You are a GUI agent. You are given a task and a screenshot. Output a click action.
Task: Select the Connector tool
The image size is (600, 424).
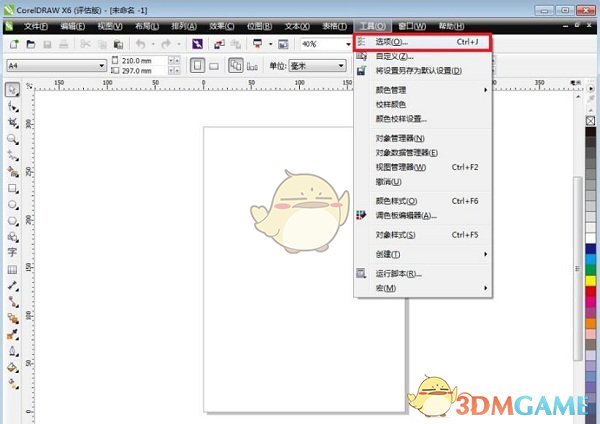[x=13, y=302]
